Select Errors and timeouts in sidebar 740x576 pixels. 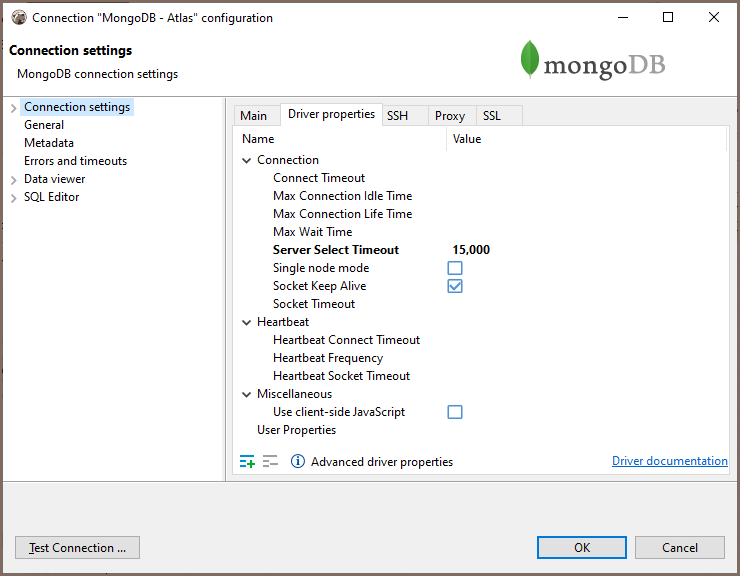click(x=75, y=161)
